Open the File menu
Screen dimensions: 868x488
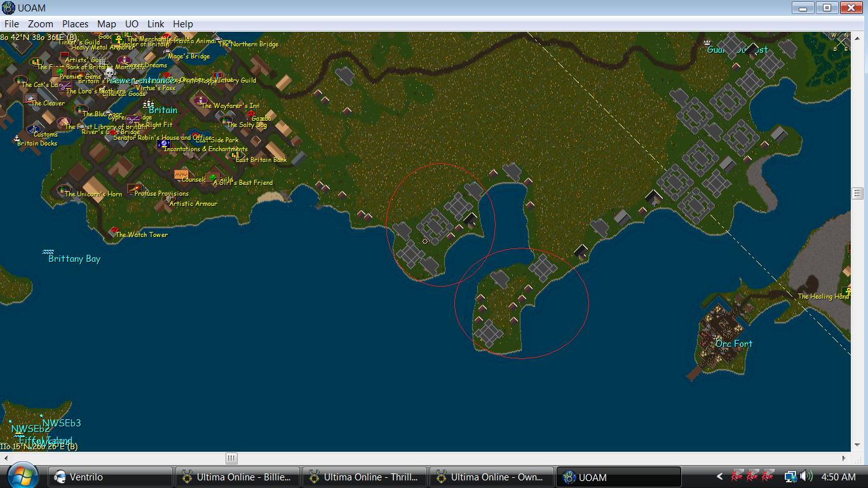(x=11, y=24)
